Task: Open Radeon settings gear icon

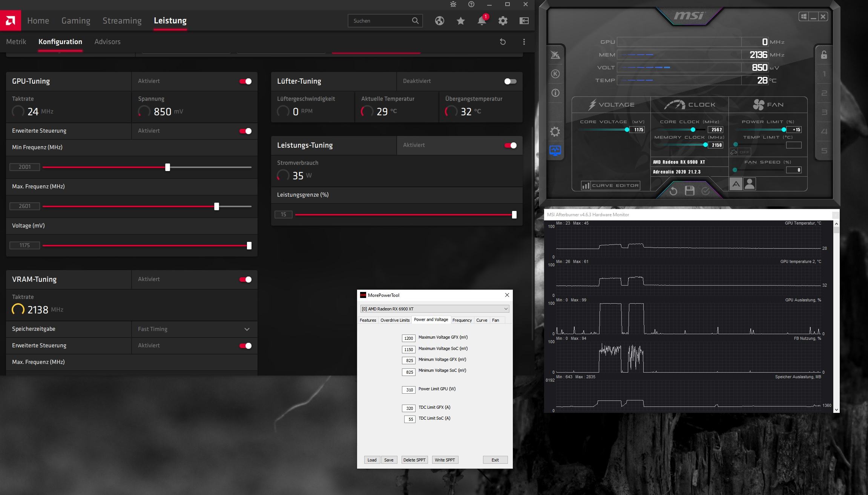Action: (503, 21)
